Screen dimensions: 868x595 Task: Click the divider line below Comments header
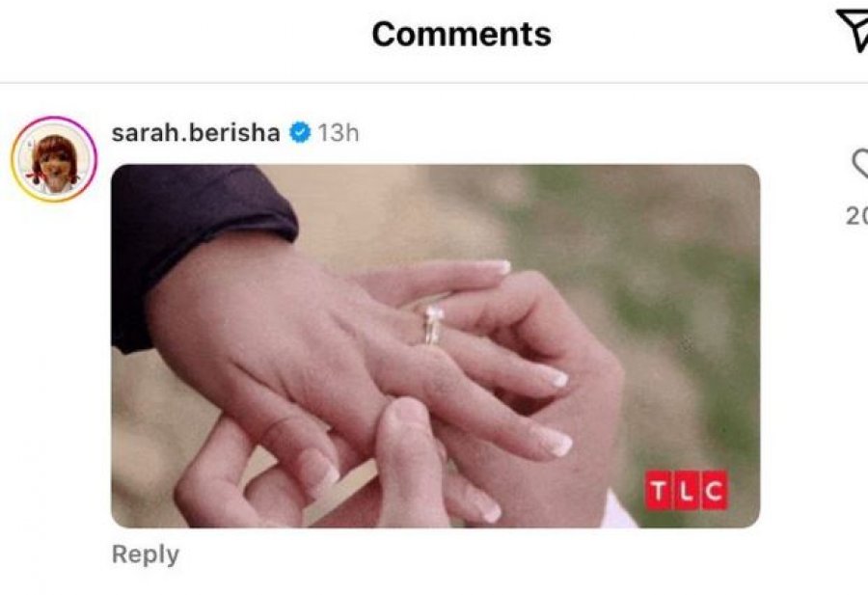pyautogui.click(x=434, y=83)
